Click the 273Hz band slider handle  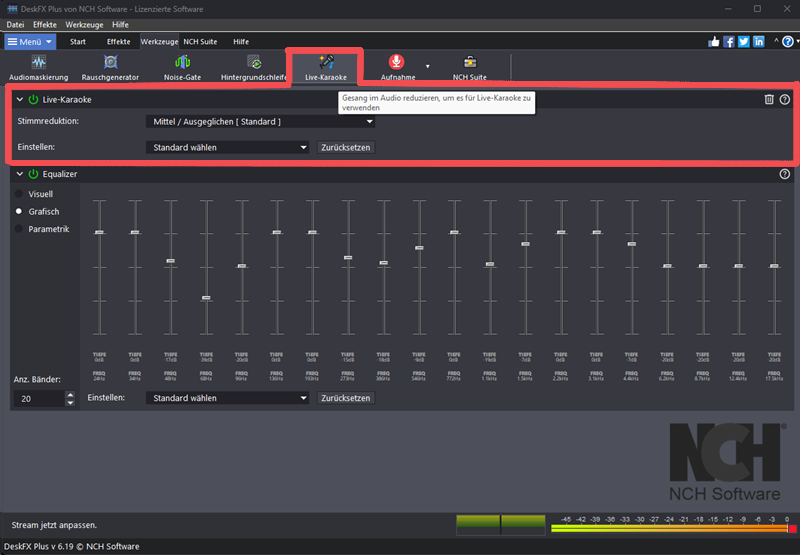(348, 258)
